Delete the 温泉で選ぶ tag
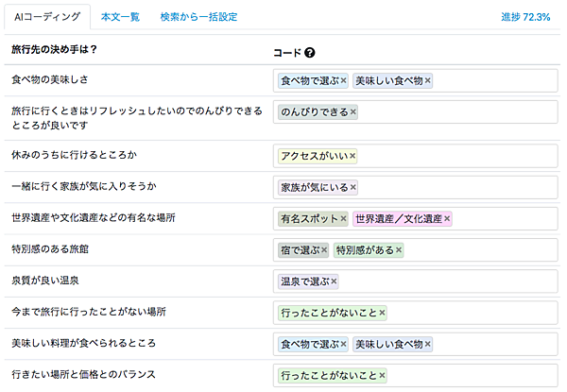567x392 pixels. tap(334, 281)
